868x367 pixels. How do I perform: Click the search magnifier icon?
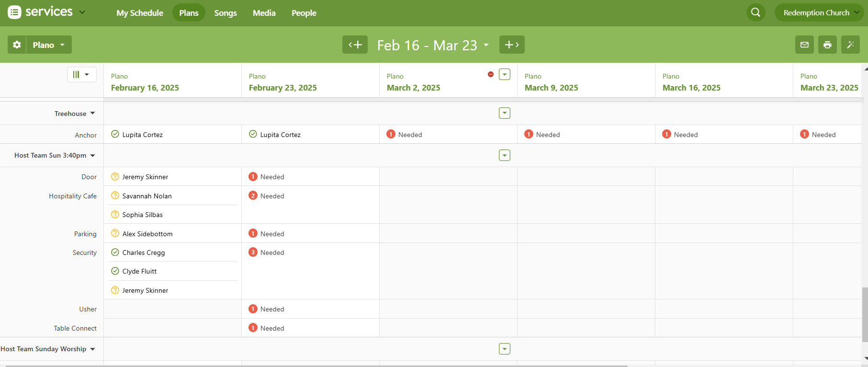tap(755, 12)
